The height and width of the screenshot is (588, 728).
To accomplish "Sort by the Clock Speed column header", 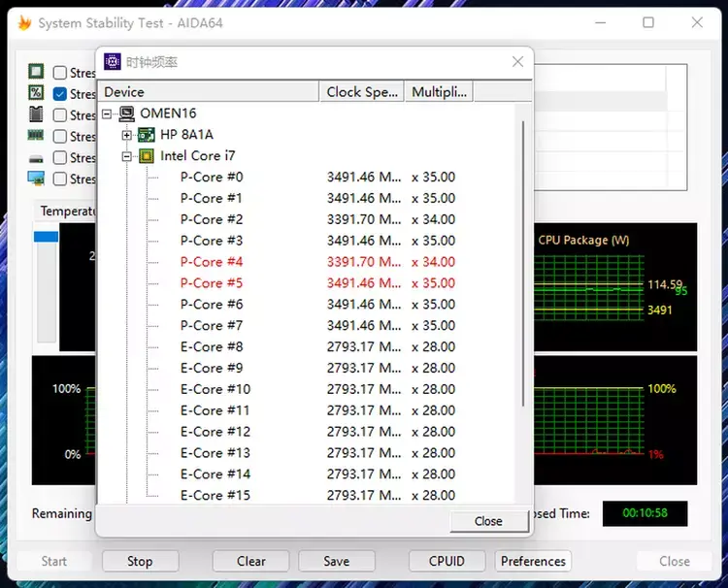I will (x=362, y=92).
